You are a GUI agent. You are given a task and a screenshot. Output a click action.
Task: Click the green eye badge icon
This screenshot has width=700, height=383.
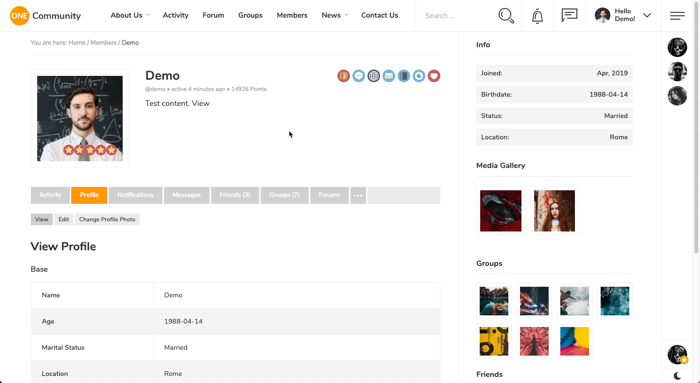[x=419, y=76]
